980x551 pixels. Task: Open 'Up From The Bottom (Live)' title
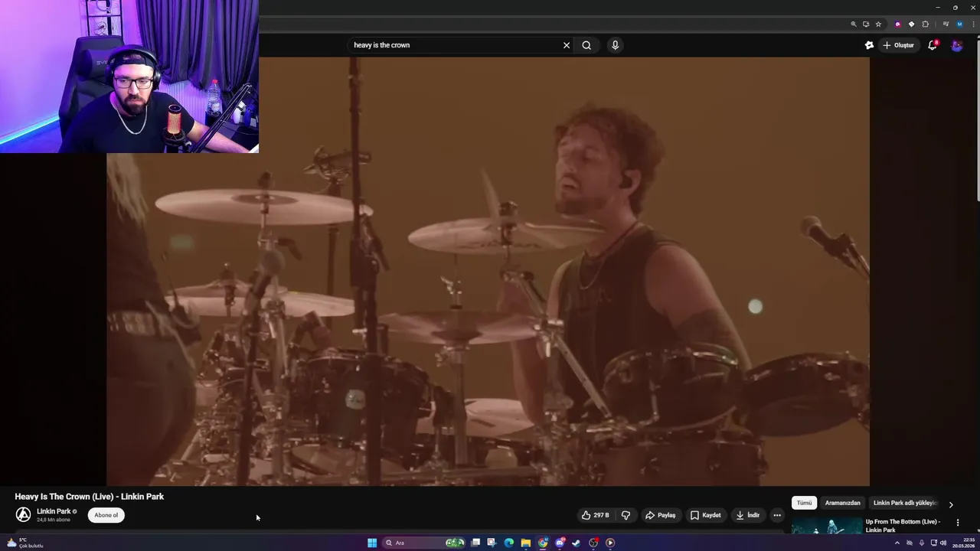tap(903, 525)
